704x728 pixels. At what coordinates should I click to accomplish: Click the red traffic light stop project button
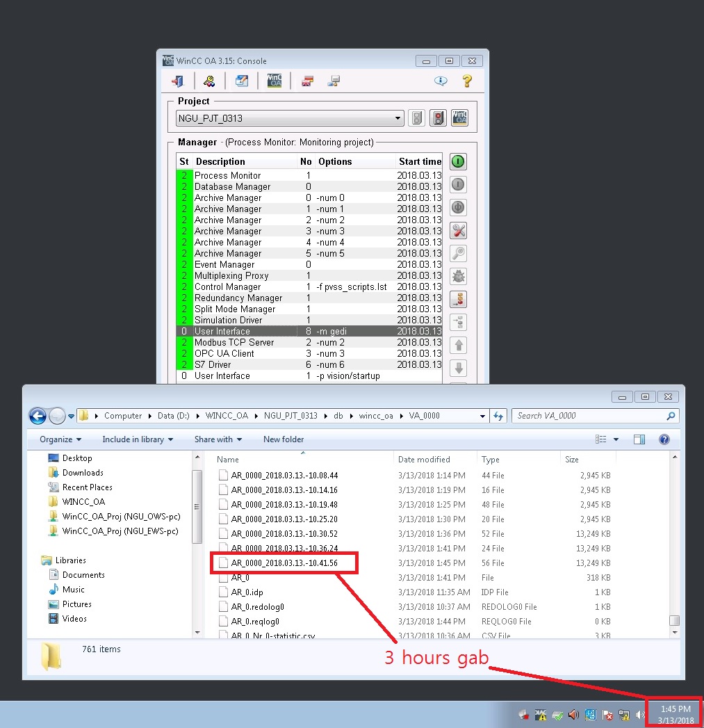point(438,118)
